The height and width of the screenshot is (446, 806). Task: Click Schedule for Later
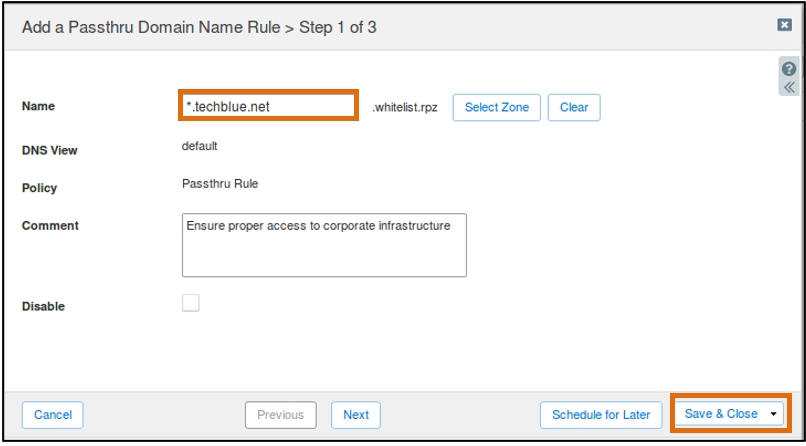point(601,415)
